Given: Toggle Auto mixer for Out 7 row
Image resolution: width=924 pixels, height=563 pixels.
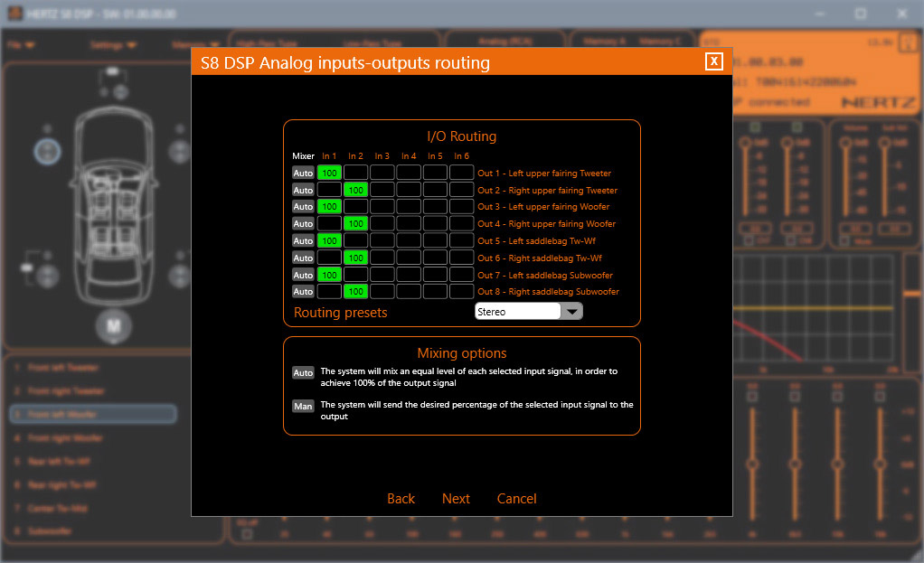Looking at the screenshot, I should point(303,275).
